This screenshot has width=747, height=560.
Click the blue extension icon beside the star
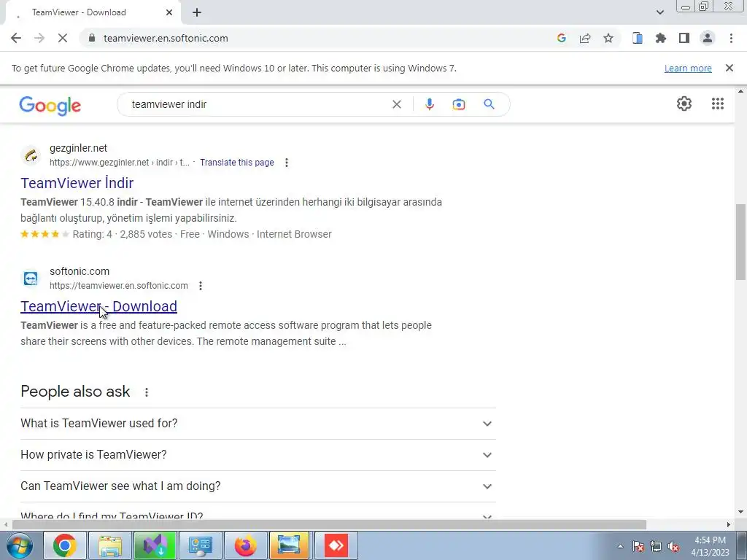point(638,38)
